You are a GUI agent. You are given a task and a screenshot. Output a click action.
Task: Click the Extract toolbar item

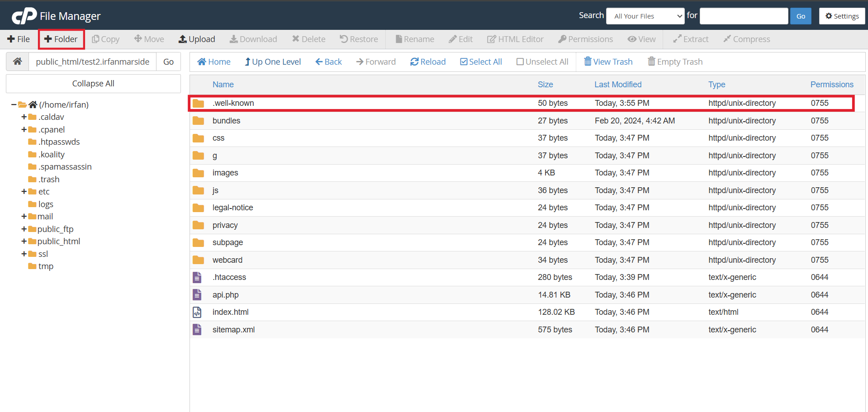pyautogui.click(x=691, y=39)
